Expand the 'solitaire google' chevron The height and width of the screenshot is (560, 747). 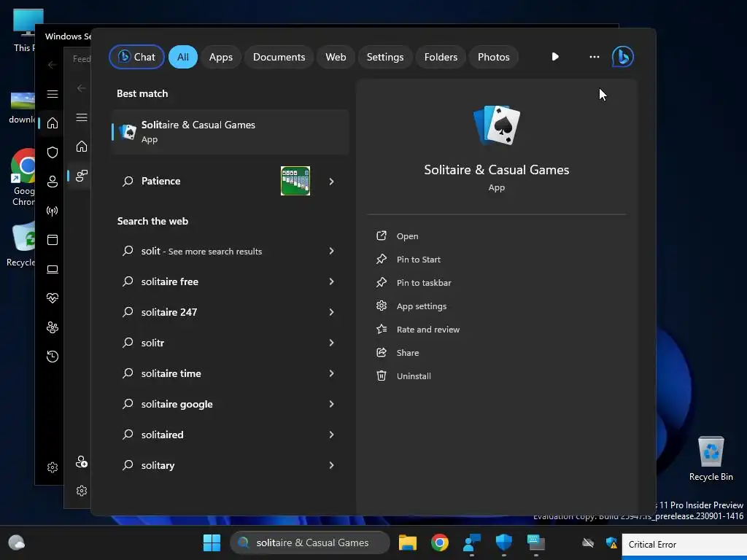pyautogui.click(x=332, y=404)
